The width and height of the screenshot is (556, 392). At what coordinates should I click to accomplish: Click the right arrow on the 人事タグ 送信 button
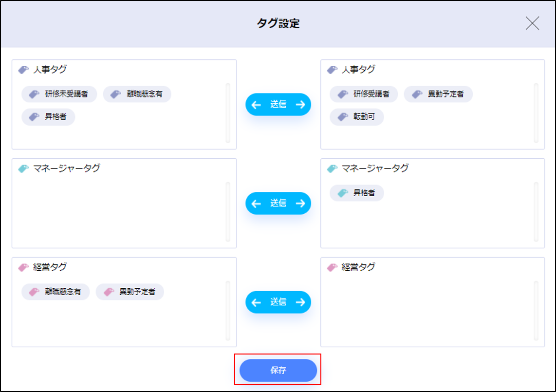tap(300, 104)
